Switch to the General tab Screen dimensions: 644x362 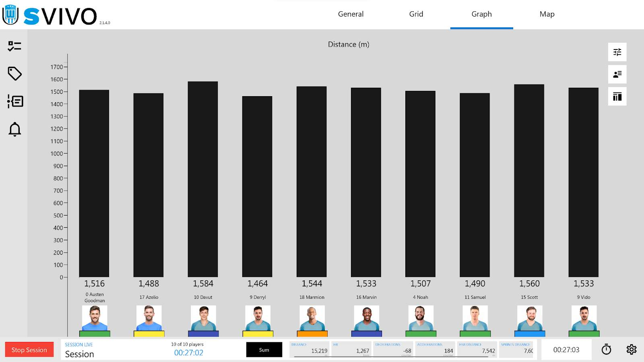point(351,14)
